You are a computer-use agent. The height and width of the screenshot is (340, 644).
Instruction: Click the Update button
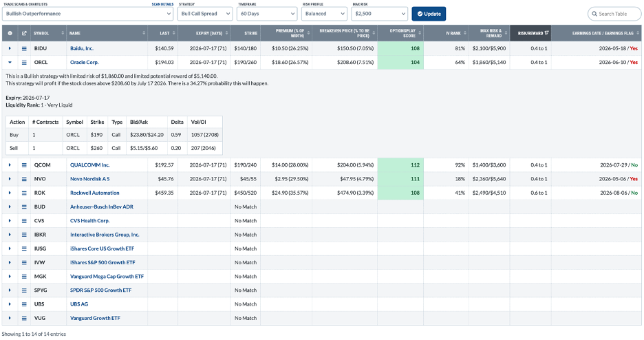[429, 14]
